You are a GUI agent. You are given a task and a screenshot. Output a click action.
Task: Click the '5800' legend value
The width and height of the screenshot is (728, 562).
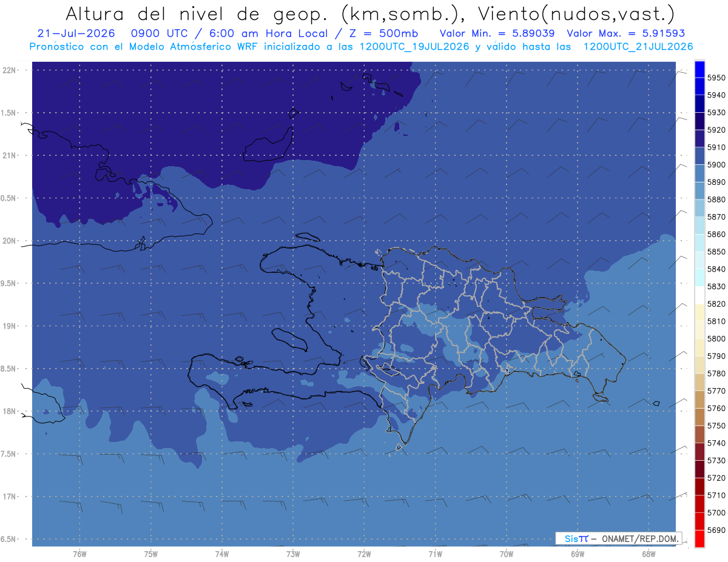point(716,338)
